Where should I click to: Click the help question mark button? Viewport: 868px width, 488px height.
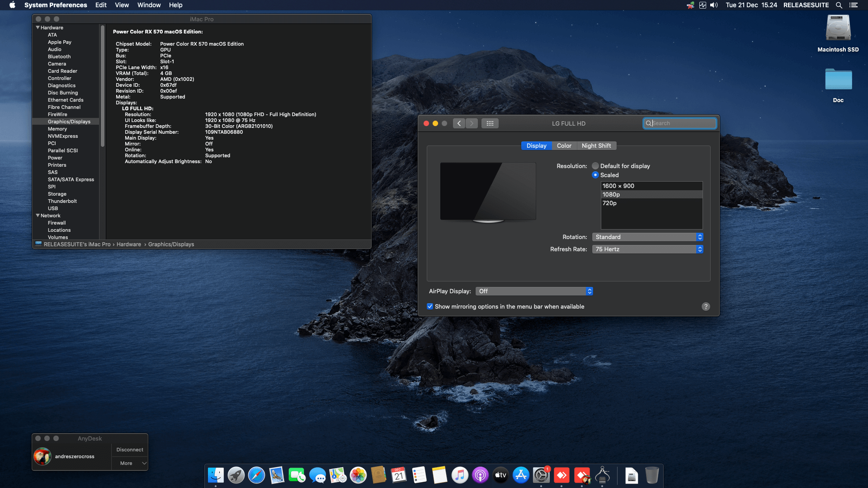[706, 306]
